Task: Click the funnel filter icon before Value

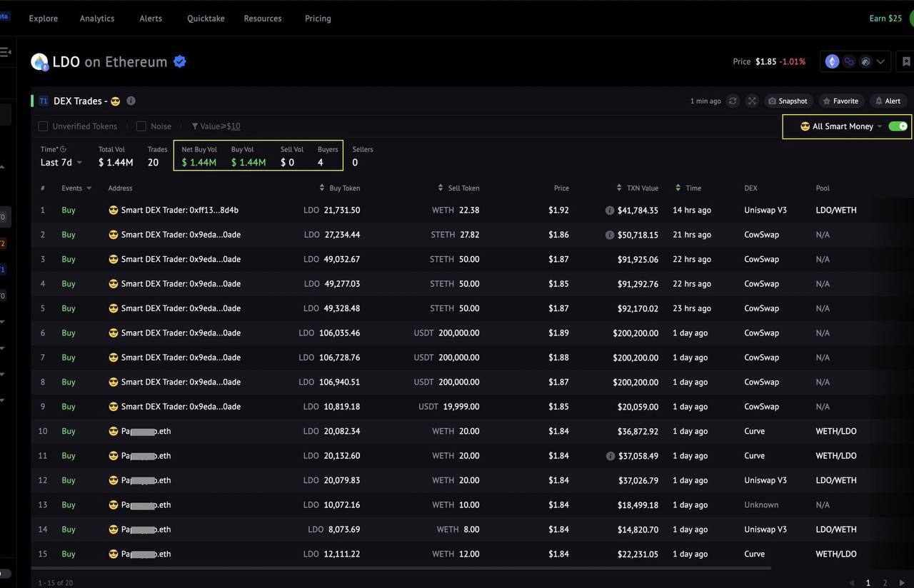Action: pyautogui.click(x=195, y=126)
